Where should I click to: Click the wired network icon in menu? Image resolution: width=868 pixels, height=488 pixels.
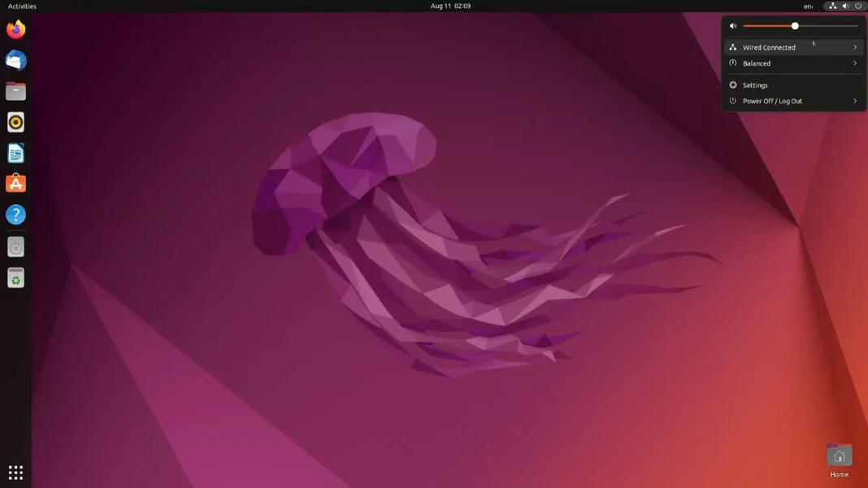(x=733, y=47)
